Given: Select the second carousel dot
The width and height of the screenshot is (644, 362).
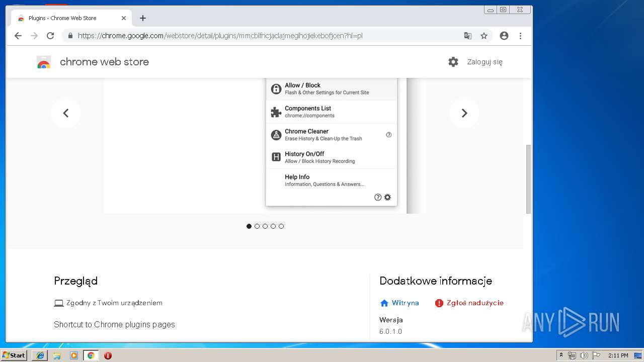Looking at the screenshot, I should click(x=257, y=226).
